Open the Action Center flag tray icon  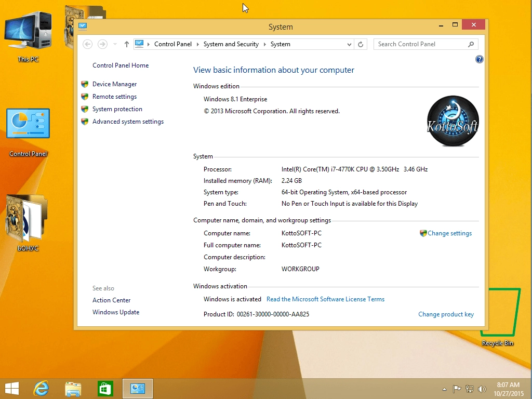457,389
